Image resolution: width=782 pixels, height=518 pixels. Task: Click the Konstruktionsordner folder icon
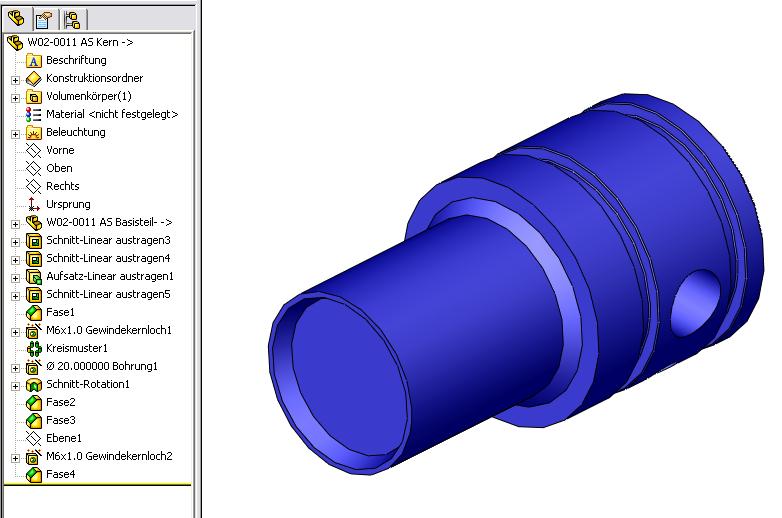[x=33, y=79]
